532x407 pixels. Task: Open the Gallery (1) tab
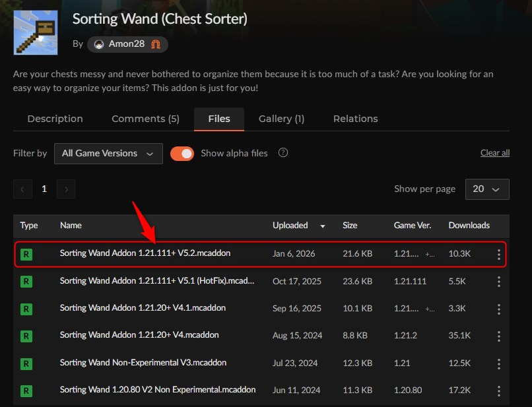(281, 119)
